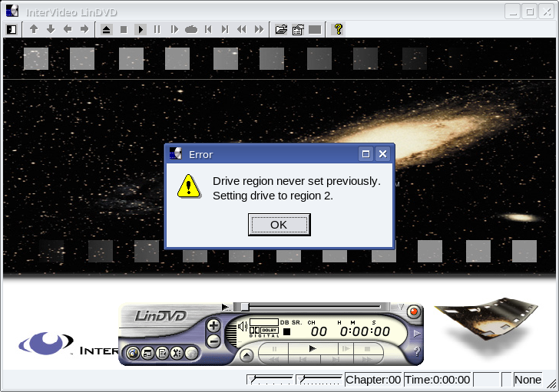Click the plus volume button on the LinDVD panel
The width and height of the screenshot is (559, 392).
(x=213, y=325)
